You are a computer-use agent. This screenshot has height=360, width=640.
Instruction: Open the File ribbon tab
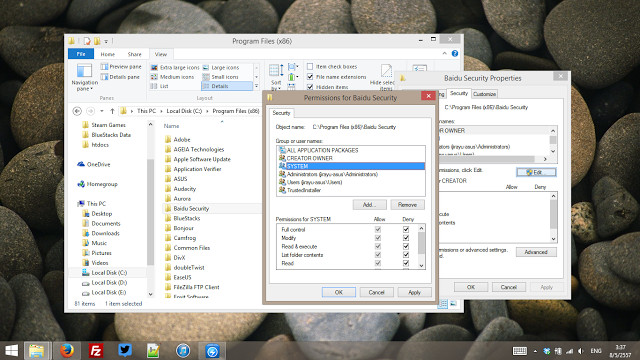81,54
